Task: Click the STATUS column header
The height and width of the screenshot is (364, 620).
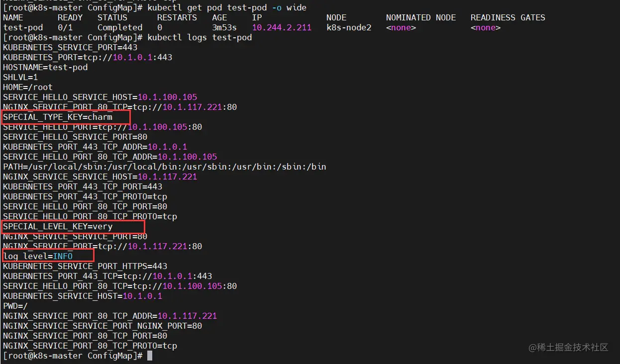Action: (112, 17)
